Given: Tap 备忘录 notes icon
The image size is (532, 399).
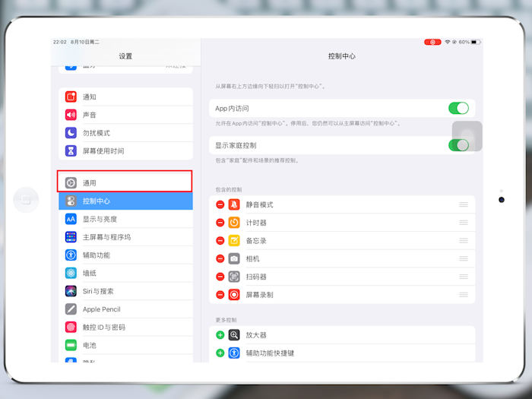Looking at the screenshot, I should click(x=234, y=241).
